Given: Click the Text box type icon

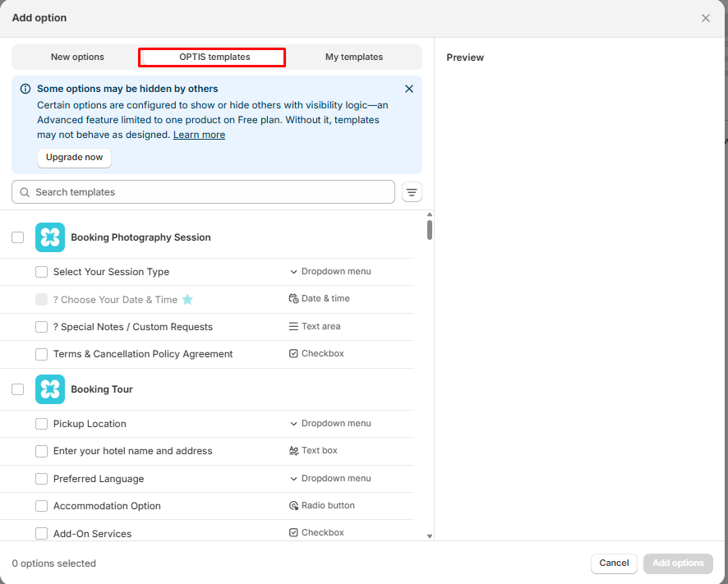Looking at the screenshot, I should pyautogui.click(x=293, y=450).
